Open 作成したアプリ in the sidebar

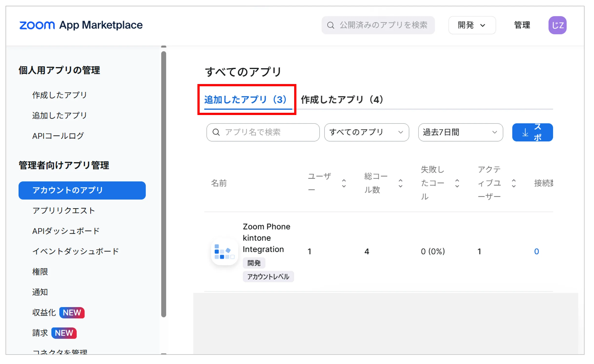coord(59,95)
